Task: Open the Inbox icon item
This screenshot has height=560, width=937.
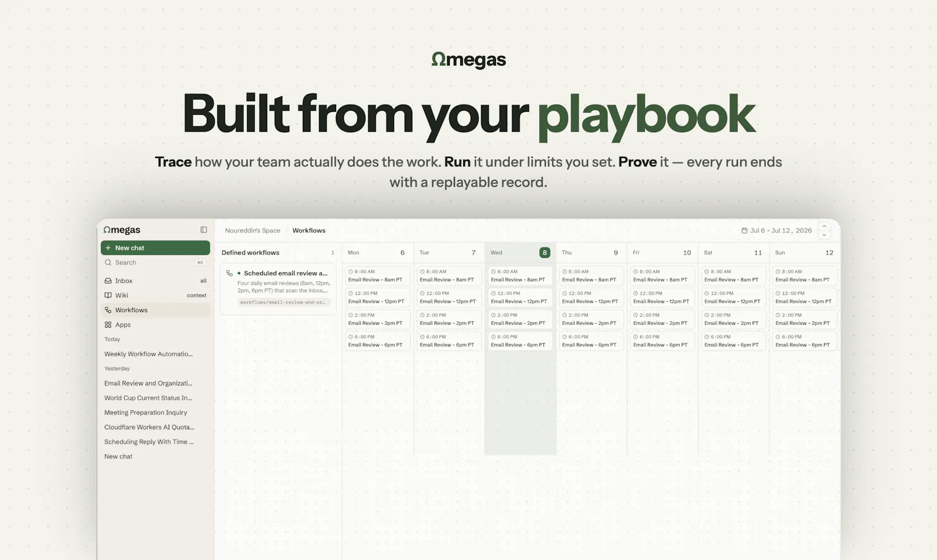Action: [x=108, y=281]
